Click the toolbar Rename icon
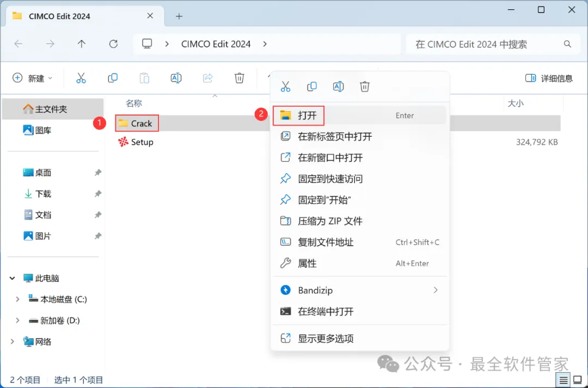 coord(176,78)
